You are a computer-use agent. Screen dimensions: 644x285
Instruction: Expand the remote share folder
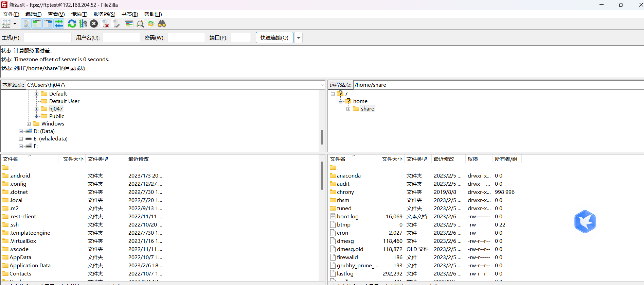point(348,109)
